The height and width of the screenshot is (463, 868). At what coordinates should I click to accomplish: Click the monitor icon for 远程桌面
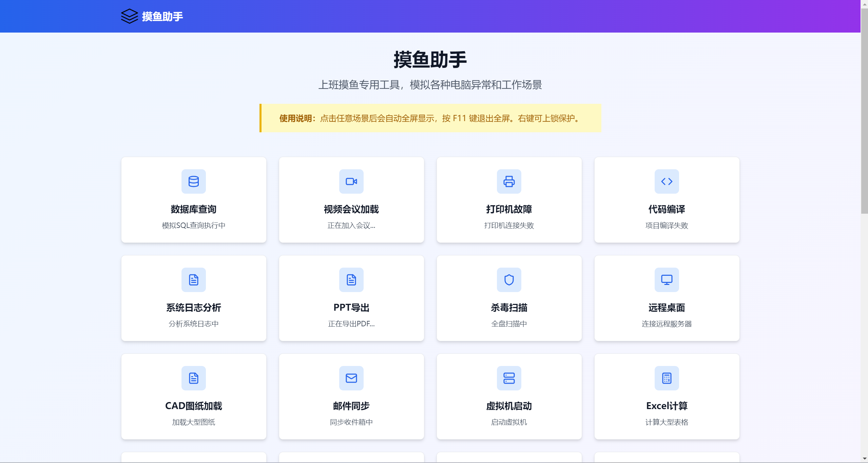[667, 280]
